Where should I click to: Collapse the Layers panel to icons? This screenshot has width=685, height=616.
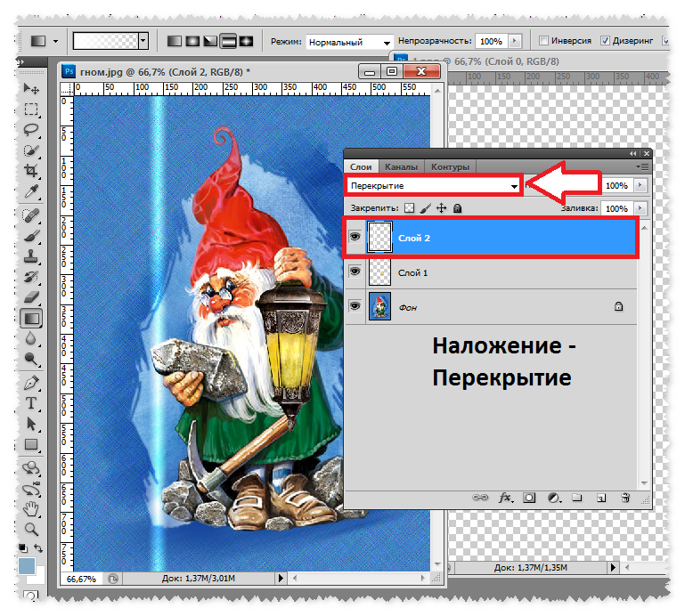[633, 154]
